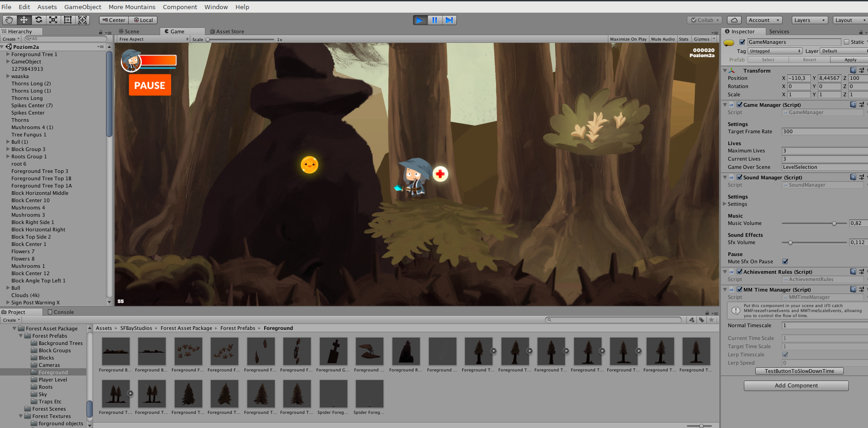Image resolution: width=868 pixels, height=428 pixels.
Task: Click the Sfx Volume slider
Action: pyautogui.click(x=814, y=243)
